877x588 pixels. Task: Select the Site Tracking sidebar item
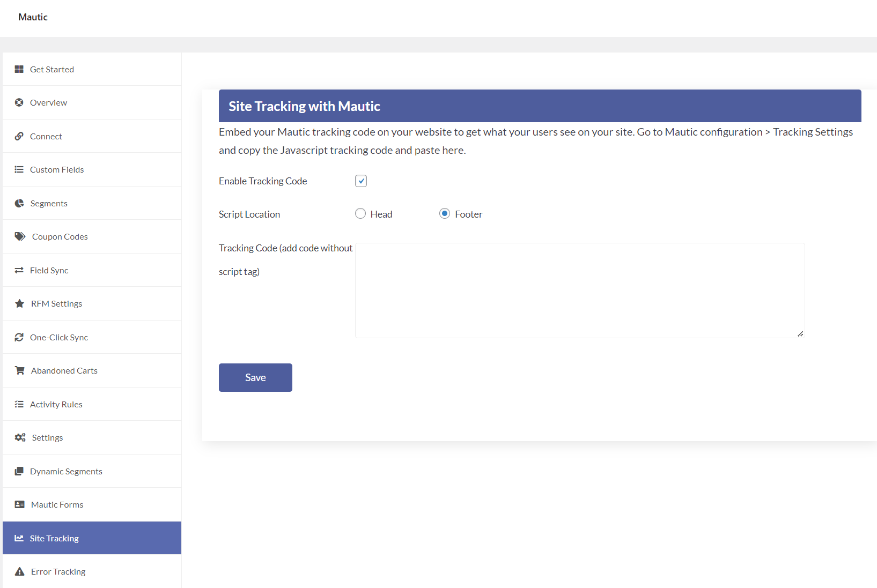92,538
